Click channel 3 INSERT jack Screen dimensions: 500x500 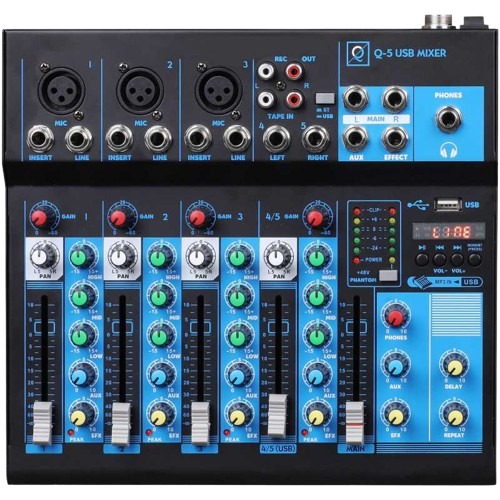pos(198,139)
